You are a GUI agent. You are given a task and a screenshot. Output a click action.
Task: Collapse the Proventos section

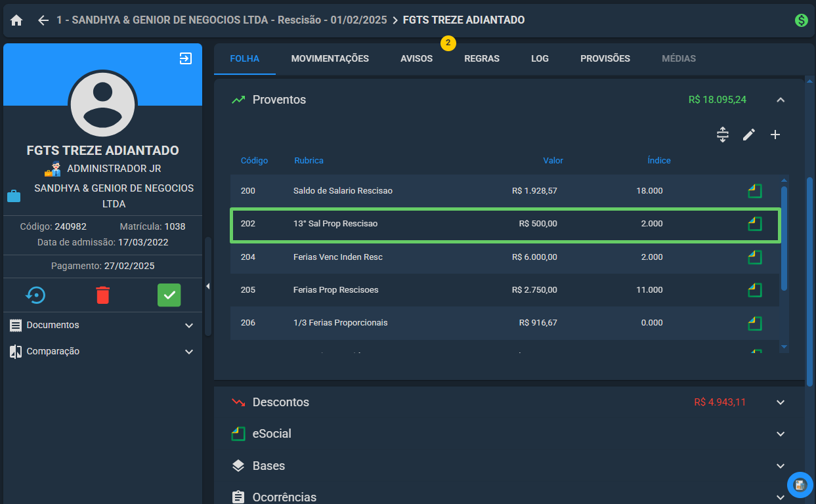[781, 100]
